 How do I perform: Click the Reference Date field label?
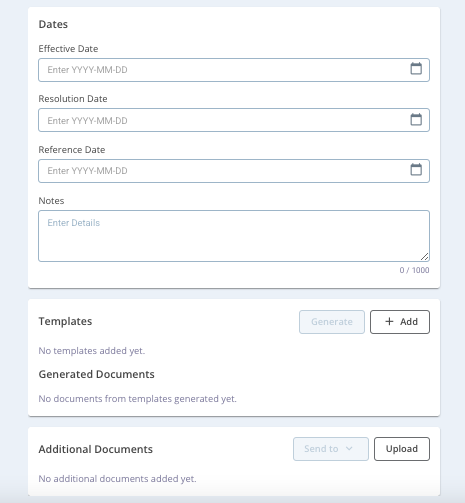pos(72,150)
